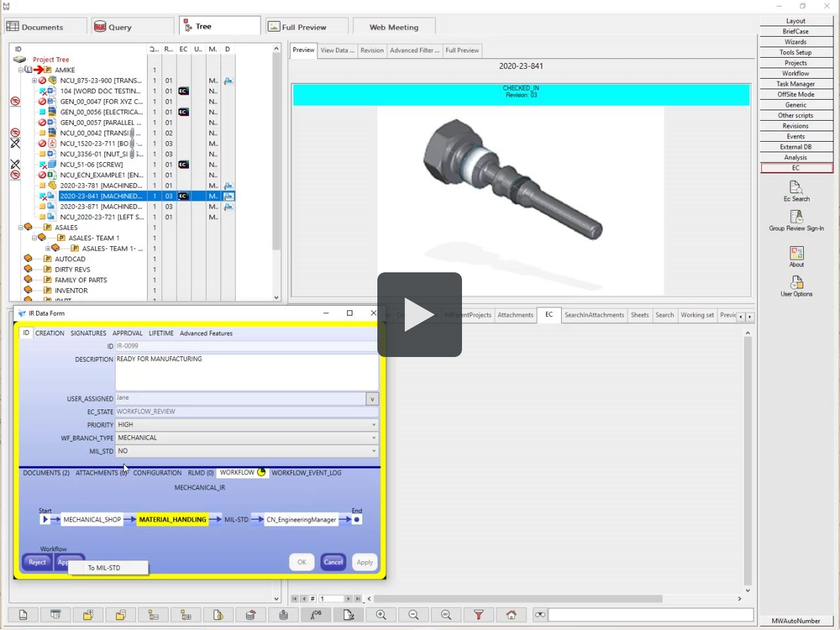This screenshot has width=840, height=630.
Task: Select the 2020-23-871 [MACHINED] tree item
Action: [x=102, y=206]
